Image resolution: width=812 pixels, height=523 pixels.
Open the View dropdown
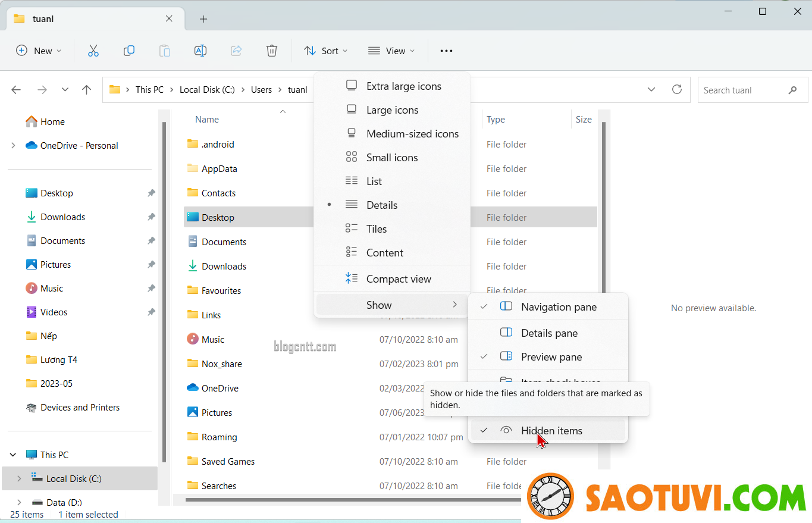click(391, 51)
